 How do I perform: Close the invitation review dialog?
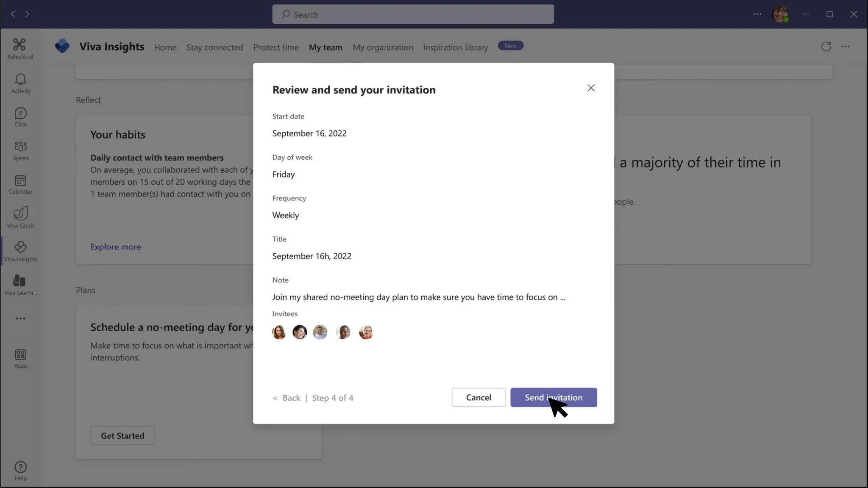coord(591,88)
